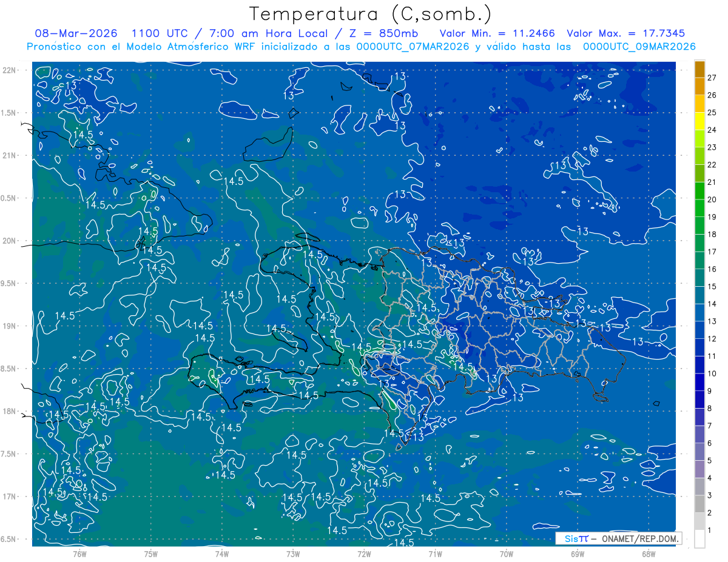The height and width of the screenshot is (562, 728).
Task: Click the '70W' longitude axis label
Action: (506, 554)
